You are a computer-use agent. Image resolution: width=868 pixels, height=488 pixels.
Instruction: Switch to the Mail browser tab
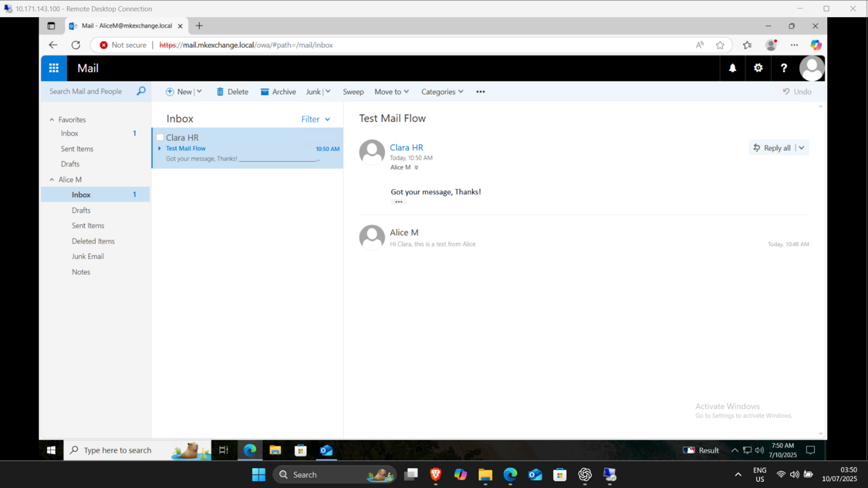125,26
